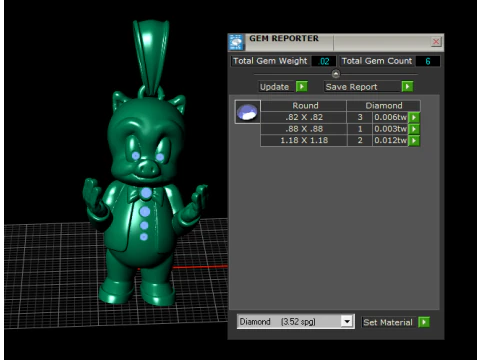Close the Gem Reporter panel
This screenshot has height=360, width=480.
[x=436, y=42]
